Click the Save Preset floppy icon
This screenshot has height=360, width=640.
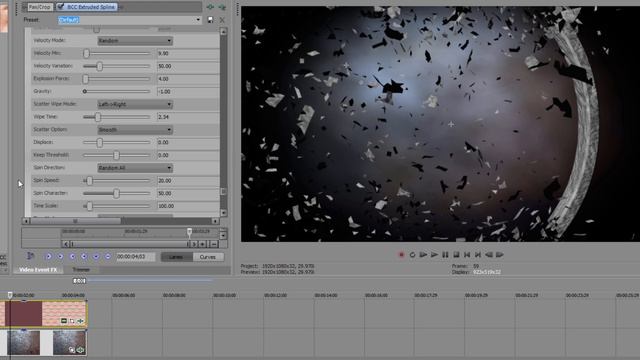tap(210, 20)
